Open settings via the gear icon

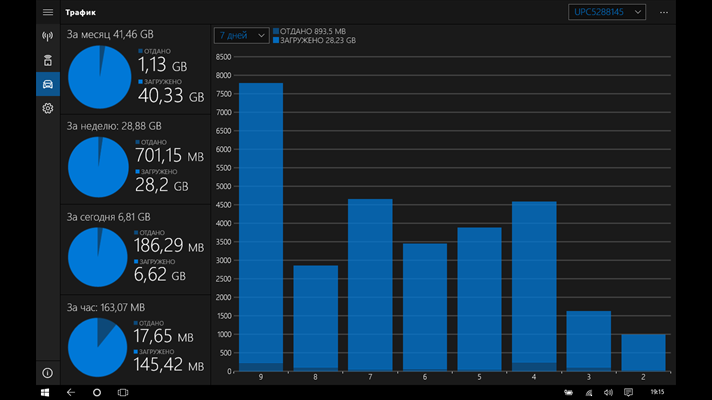[x=48, y=108]
